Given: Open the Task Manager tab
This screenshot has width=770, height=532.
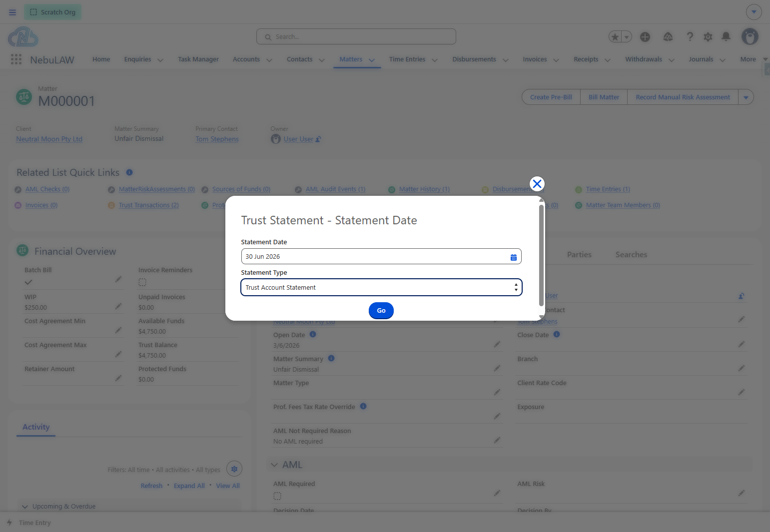Looking at the screenshot, I should coord(198,59).
